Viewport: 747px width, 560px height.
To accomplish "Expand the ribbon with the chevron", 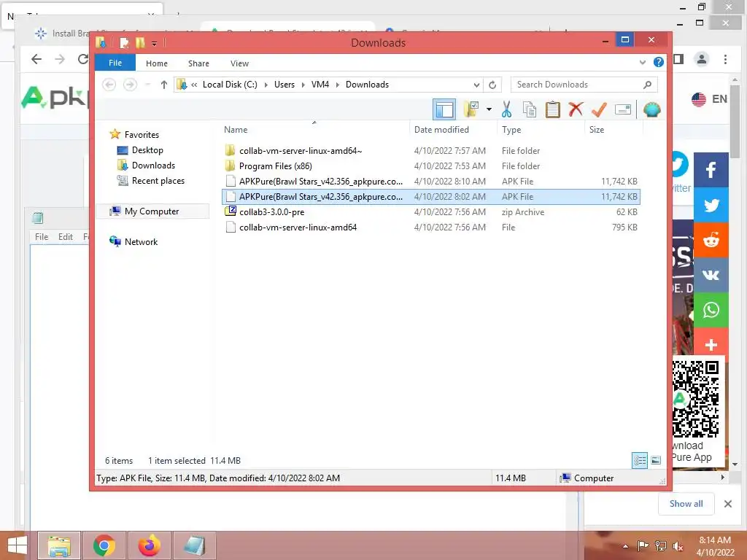I will coord(643,63).
